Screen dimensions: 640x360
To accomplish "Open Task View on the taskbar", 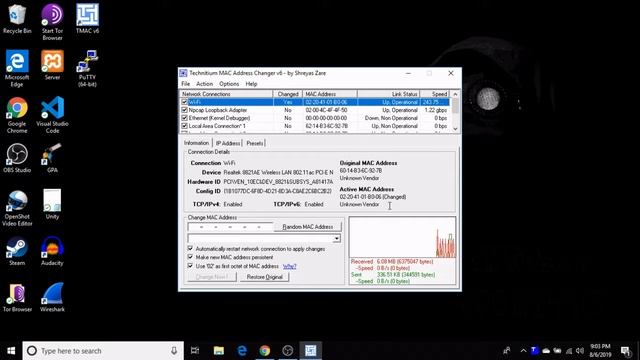I will [x=195, y=351].
